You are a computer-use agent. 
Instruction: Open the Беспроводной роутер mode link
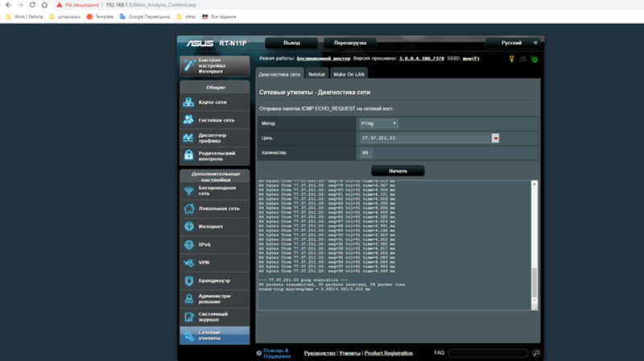pos(324,58)
